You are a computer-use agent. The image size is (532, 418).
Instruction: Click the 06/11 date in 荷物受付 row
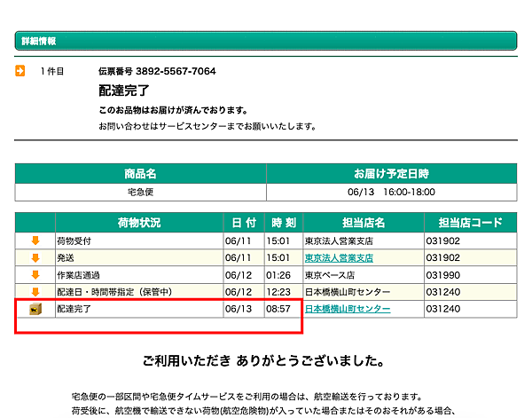[239, 241]
